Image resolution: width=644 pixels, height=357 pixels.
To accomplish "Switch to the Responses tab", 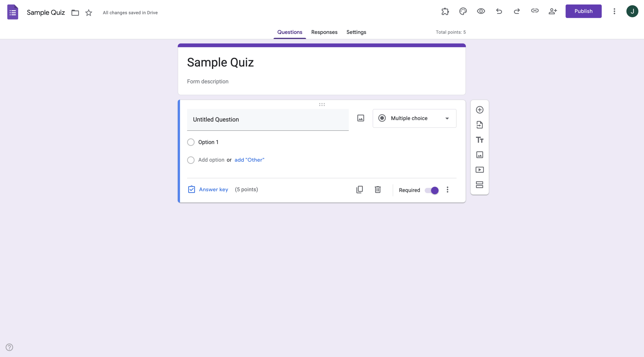I will (324, 32).
